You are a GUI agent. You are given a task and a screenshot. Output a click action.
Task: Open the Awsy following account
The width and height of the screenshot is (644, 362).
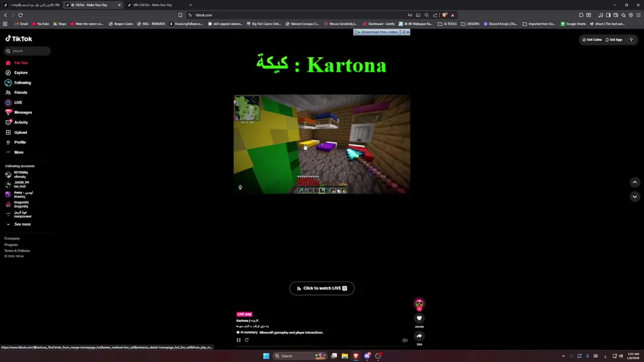click(x=19, y=195)
